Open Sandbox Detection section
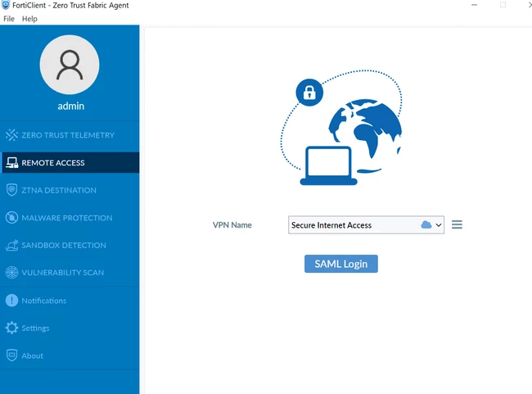The height and width of the screenshot is (394, 532). tap(70, 245)
